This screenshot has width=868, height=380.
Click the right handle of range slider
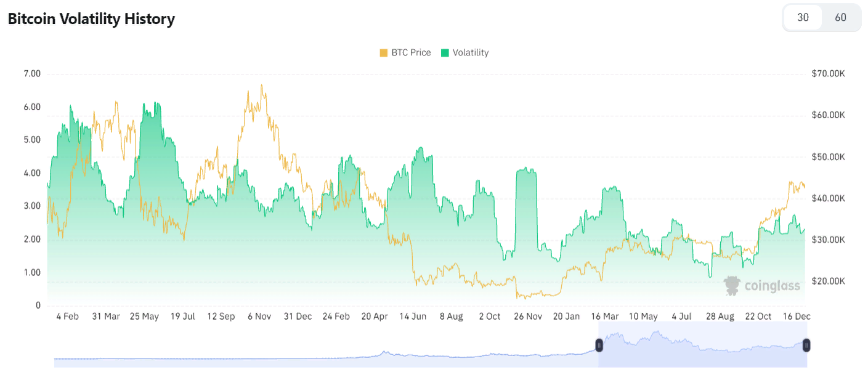tap(806, 346)
